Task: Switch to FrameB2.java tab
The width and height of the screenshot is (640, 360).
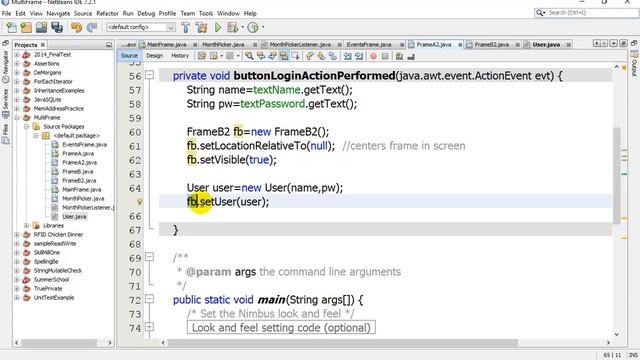Action: pyautogui.click(x=491, y=44)
